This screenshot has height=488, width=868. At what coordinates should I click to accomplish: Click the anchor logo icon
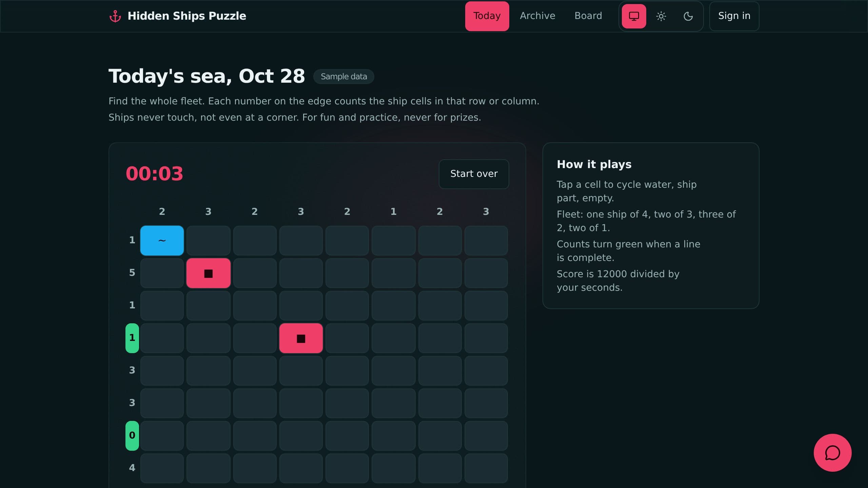[x=115, y=16]
